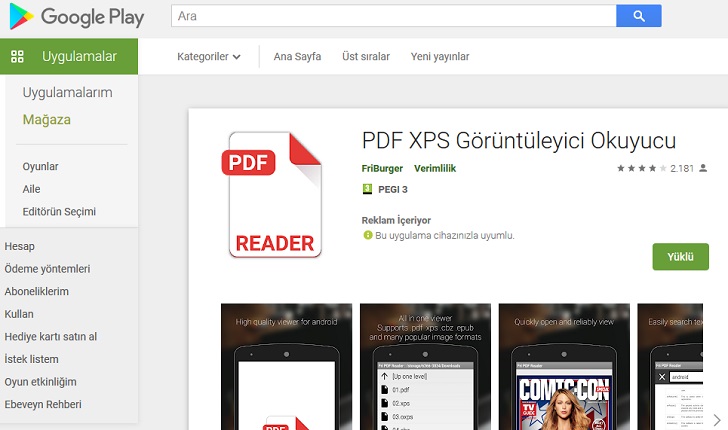The width and height of the screenshot is (728, 430).
Task: Open the 'High quality viewer' screenshot thumbnail
Action: pyautogui.click(x=286, y=367)
